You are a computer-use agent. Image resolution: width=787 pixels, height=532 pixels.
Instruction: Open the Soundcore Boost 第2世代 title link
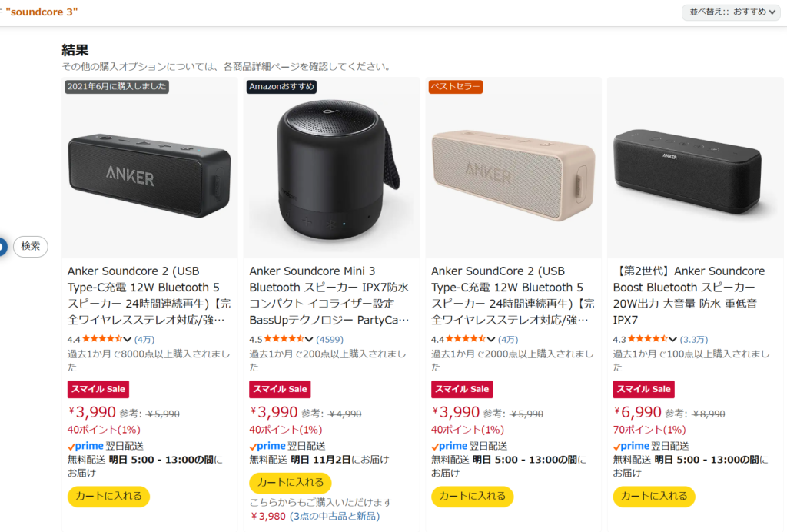[689, 295]
